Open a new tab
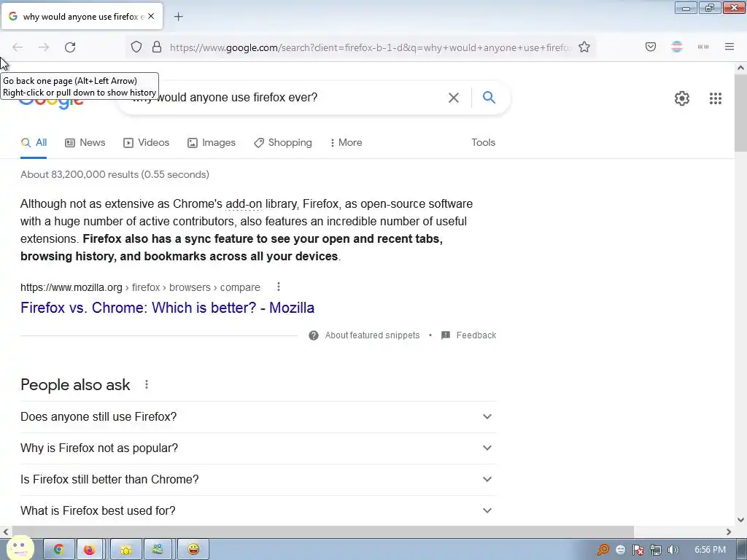The width and height of the screenshot is (747, 560). pos(178,17)
